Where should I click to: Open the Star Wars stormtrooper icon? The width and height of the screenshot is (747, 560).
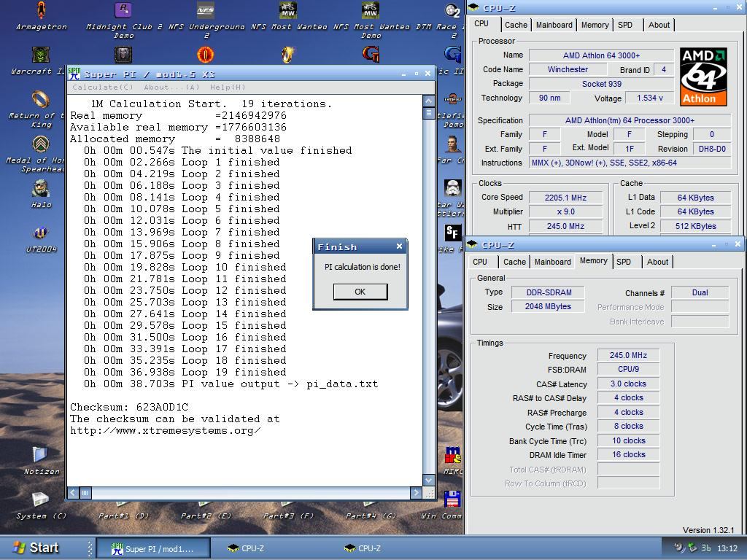pos(452,189)
